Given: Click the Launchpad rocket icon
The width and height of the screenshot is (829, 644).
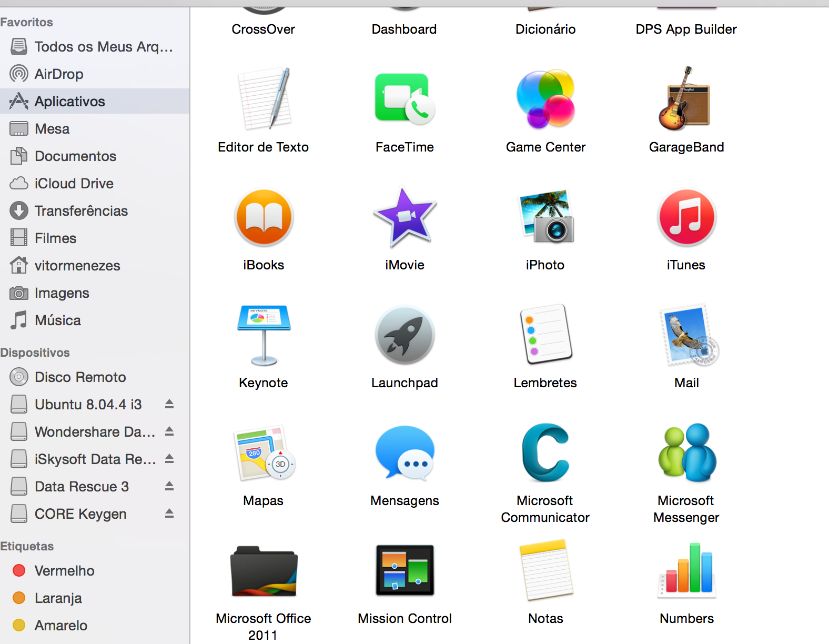Looking at the screenshot, I should click(404, 335).
